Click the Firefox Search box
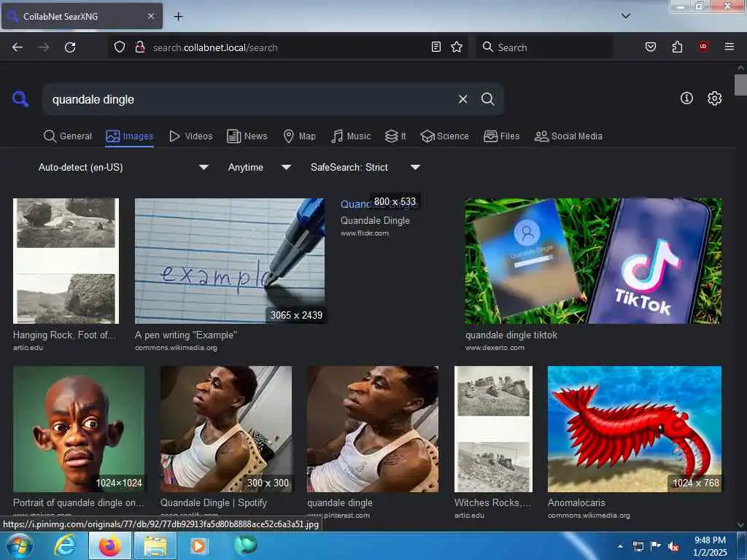Screen dimensions: 747x560 point(544,47)
